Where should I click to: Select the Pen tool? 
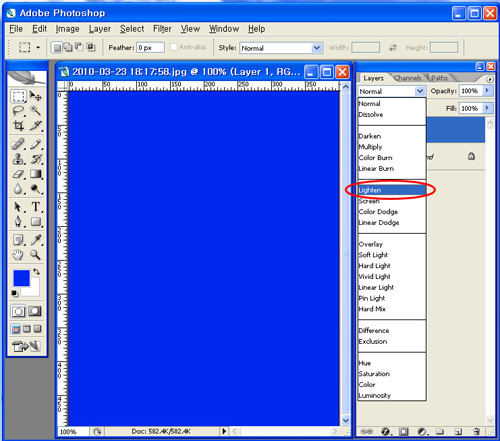pyautogui.click(x=18, y=221)
